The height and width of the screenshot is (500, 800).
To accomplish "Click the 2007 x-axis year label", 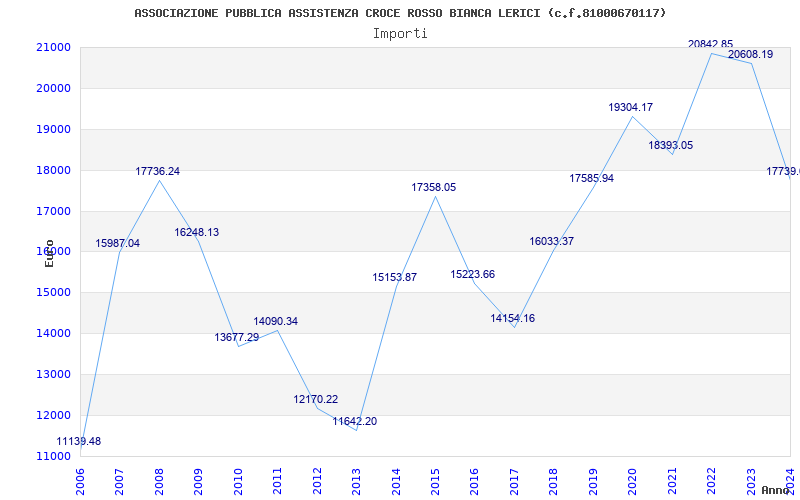I will pyautogui.click(x=119, y=481).
